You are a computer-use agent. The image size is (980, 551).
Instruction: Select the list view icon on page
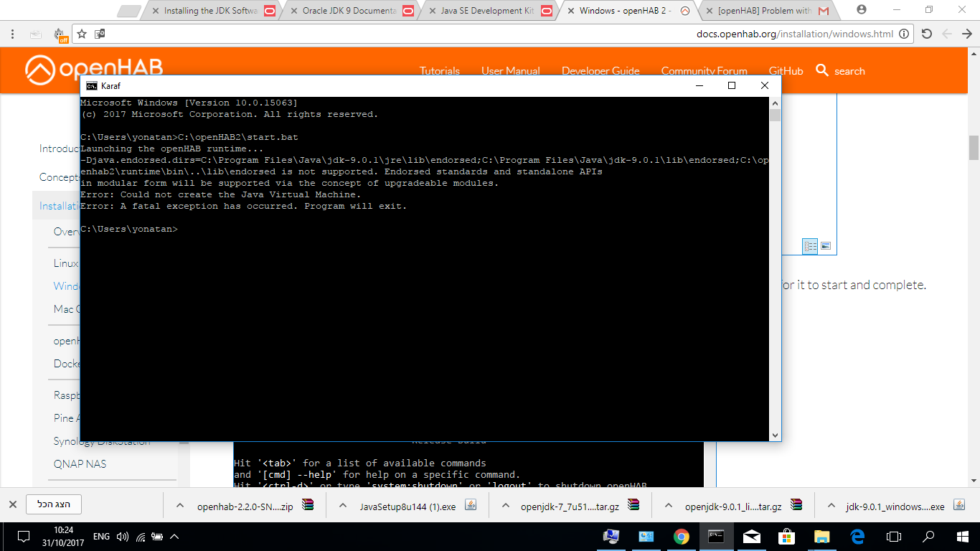coord(811,246)
